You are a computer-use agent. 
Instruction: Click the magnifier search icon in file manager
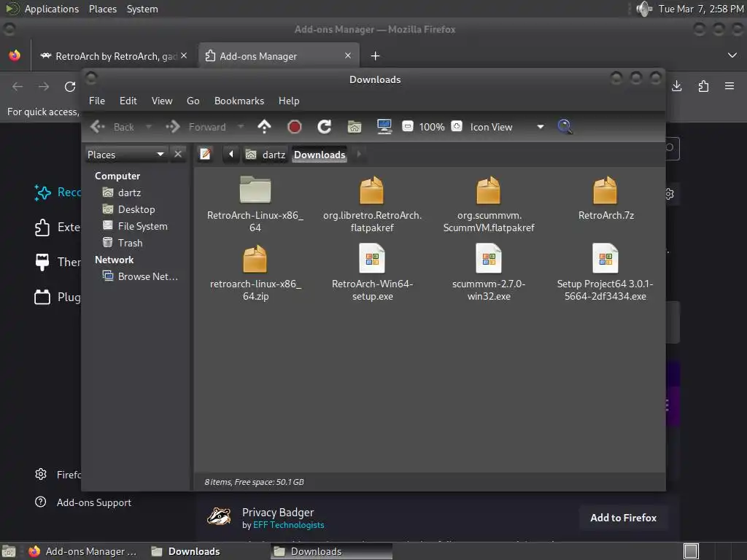click(565, 127)
